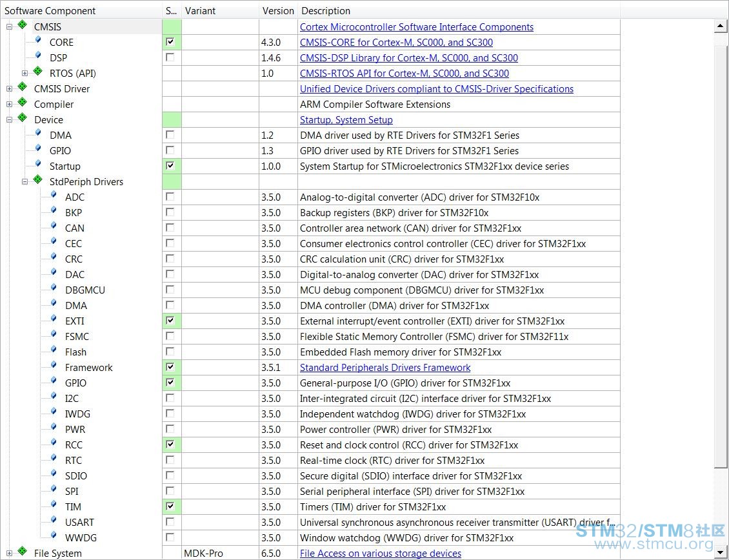729x560 pixels.
Task: Uncheck the Device Startup checkbox
Action: (x=170, y=166)
